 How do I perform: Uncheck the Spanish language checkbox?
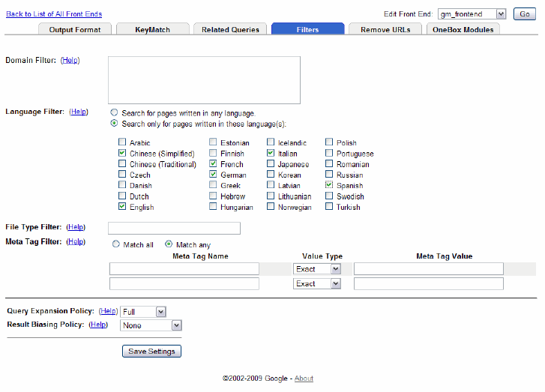[330, 185]
